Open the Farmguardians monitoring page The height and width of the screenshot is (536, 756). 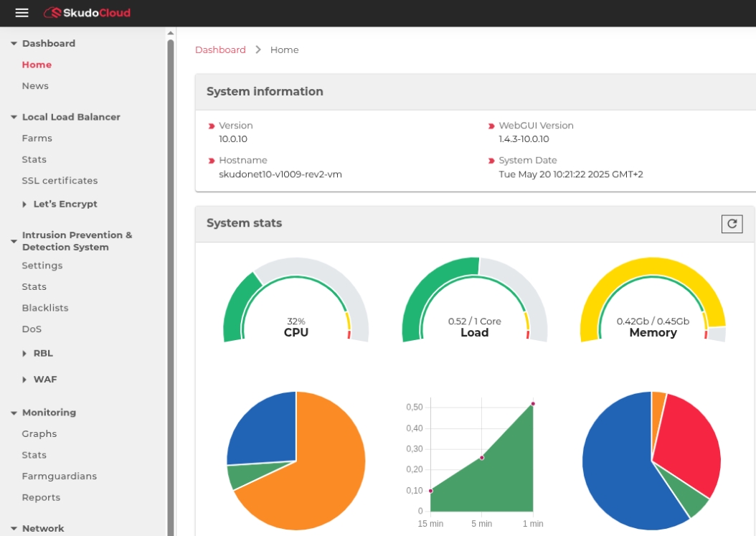click(59, 476)
